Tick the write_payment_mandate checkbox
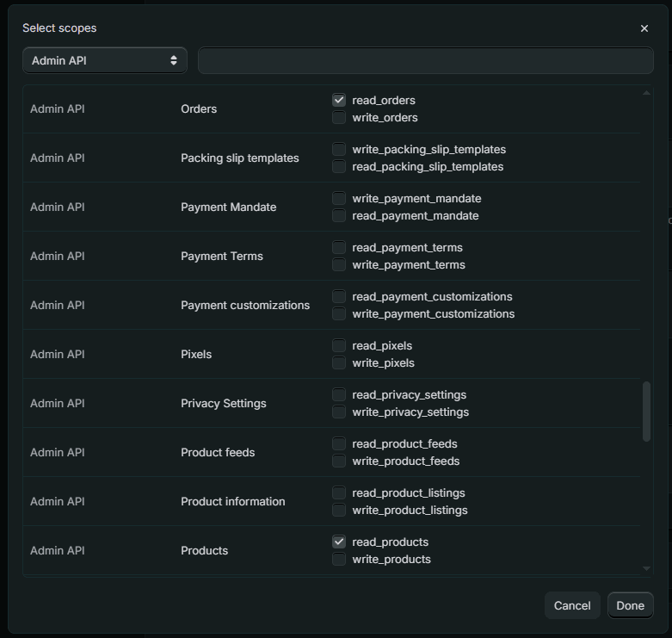Viewport: 672px width, 638px height. pyautogui.click(x=339, y=198)
